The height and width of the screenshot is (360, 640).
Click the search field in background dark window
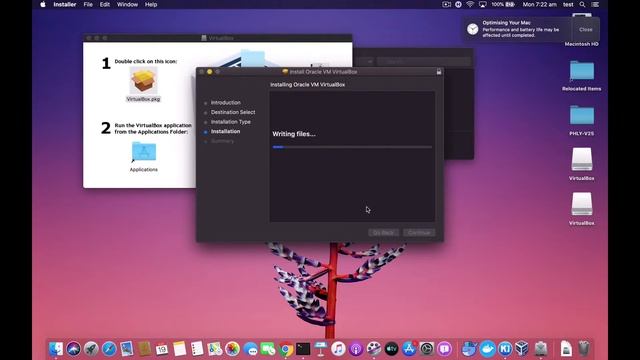[424, 62]
